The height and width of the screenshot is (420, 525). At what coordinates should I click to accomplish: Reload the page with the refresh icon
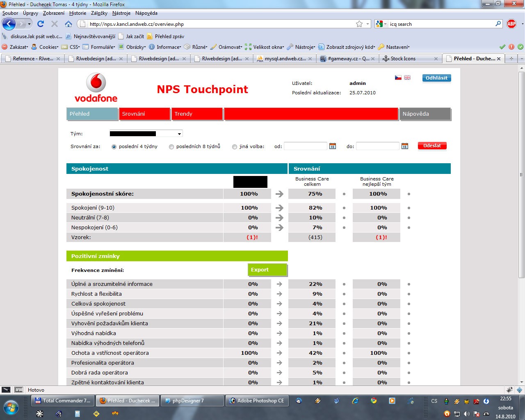tap(41, 24)
